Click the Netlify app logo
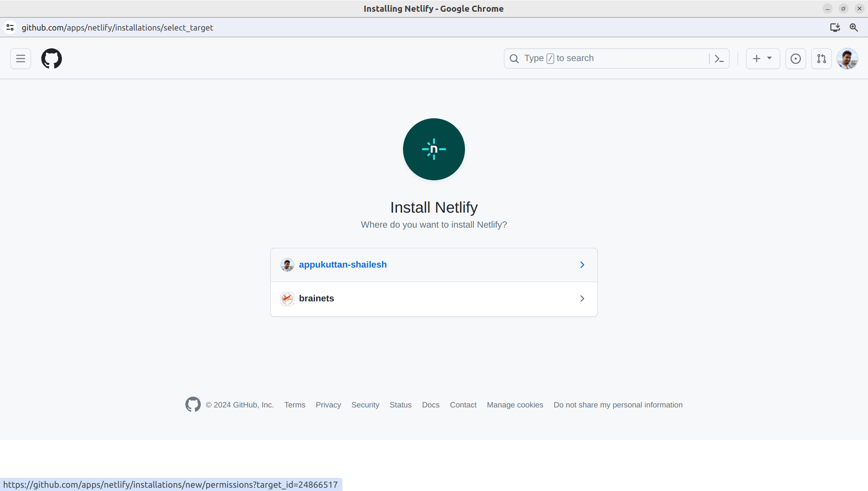 434,149
